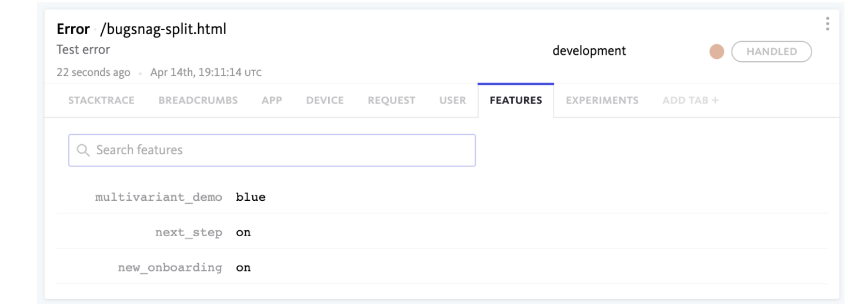Click the blue variant value
868x305 pixels.
tap(251, 197)
